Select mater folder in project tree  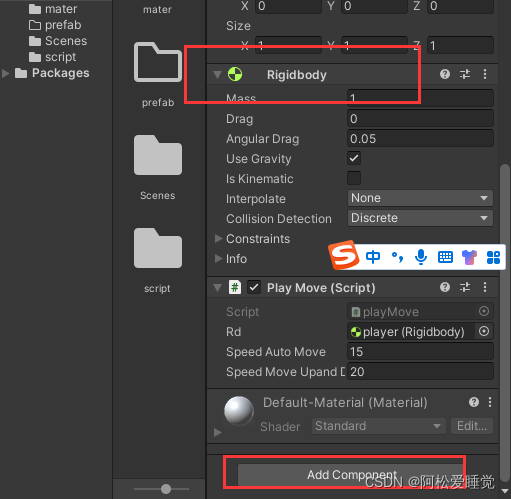coord(53,9)
